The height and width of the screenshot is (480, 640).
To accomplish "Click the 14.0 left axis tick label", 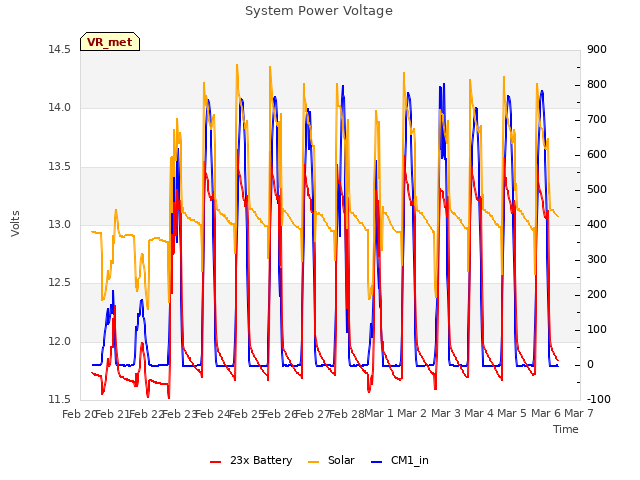I will click(x=60, y=108).
